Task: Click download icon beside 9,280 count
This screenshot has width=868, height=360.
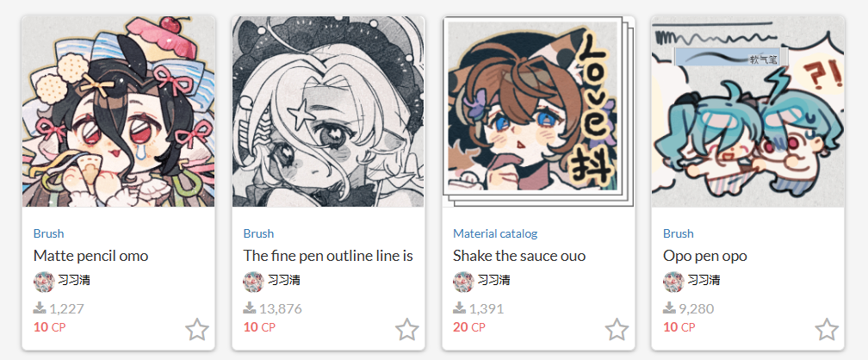Action: 669,308
